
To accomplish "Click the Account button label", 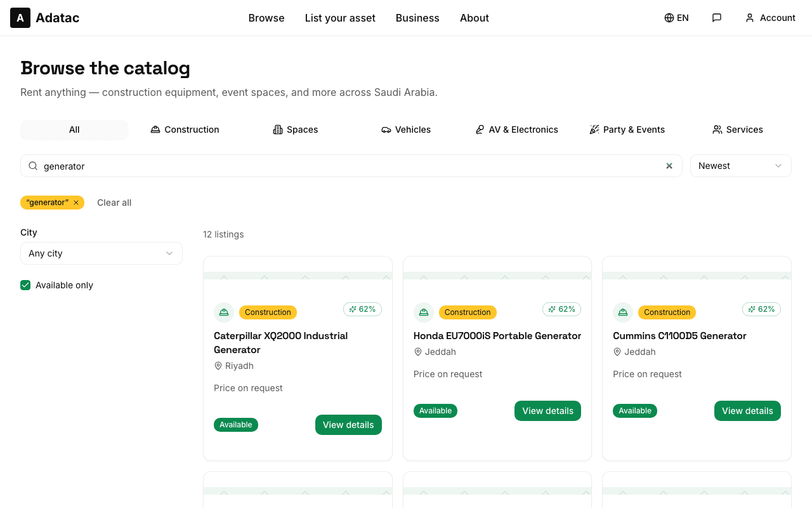I will click(x=778, y=18).
